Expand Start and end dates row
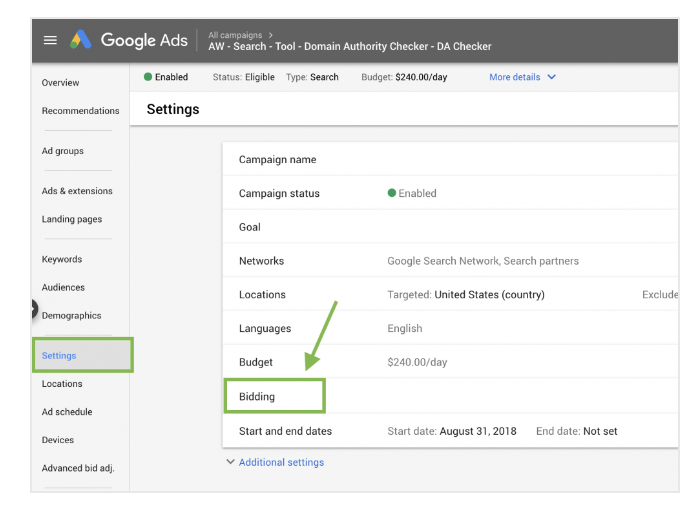This screenshot has height=507, width=693. (x=450, y=431)
